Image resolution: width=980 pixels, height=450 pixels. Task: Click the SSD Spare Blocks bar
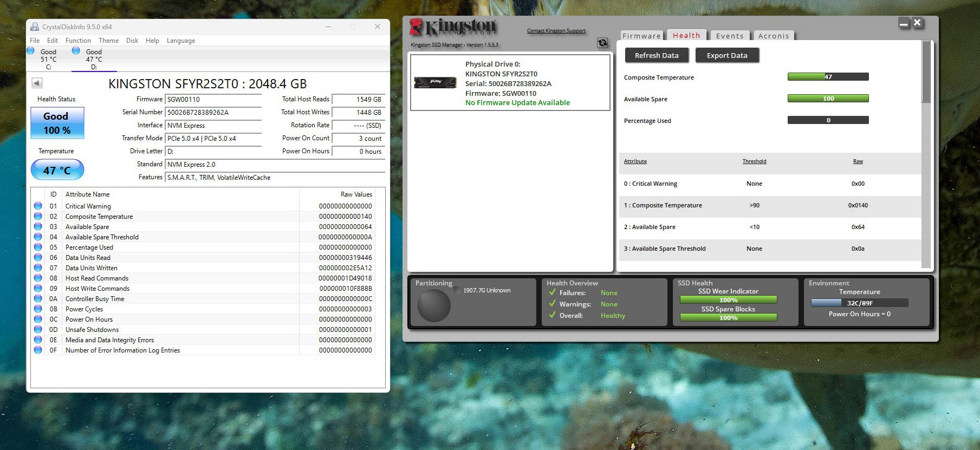point(729,318)
